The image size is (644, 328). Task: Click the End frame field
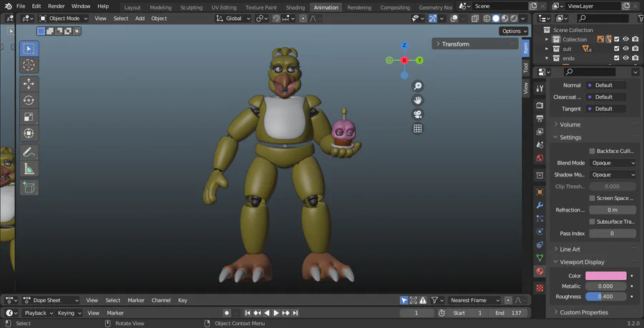tap(509, 313)
